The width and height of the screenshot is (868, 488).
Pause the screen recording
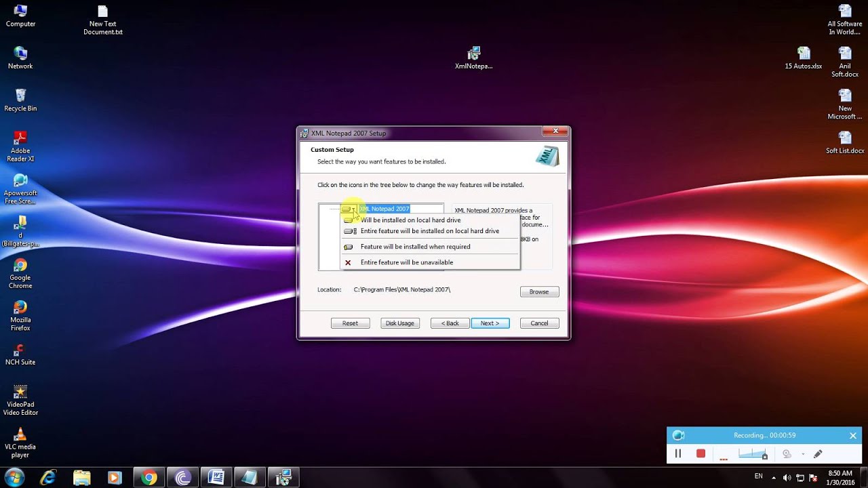click(677, 453)
